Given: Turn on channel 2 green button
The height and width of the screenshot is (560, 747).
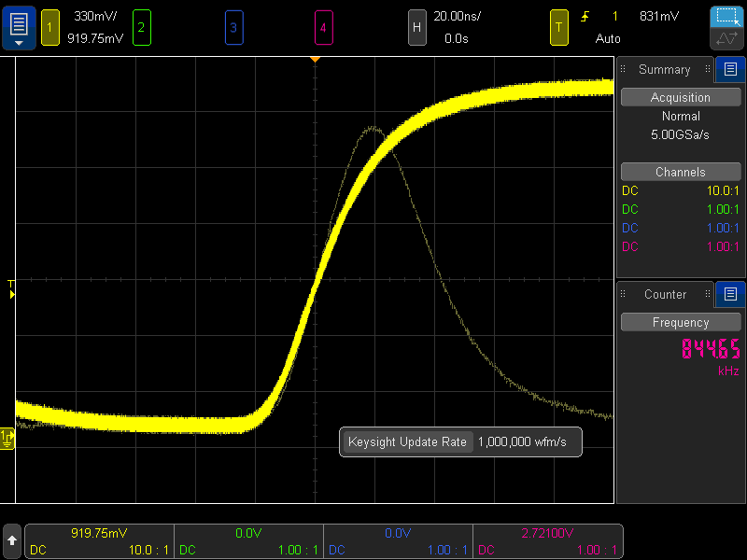Looking at the screenshot, I should coord(141,27).
